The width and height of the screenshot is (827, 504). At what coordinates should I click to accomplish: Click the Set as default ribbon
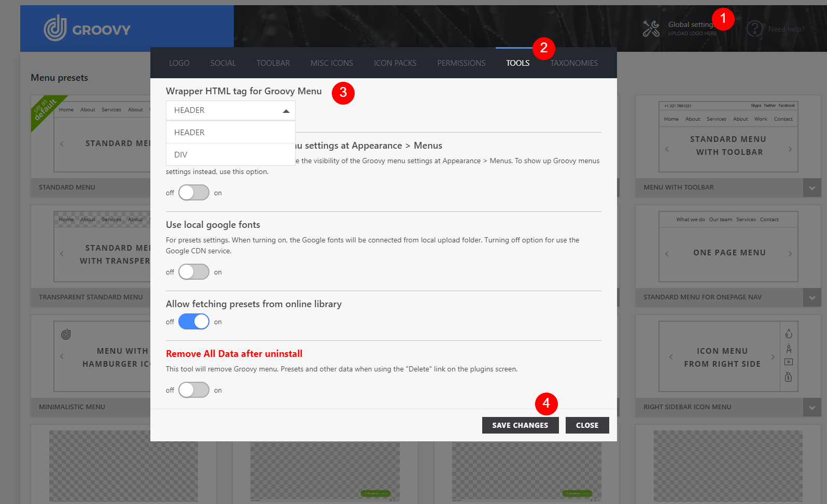point(46,110)
